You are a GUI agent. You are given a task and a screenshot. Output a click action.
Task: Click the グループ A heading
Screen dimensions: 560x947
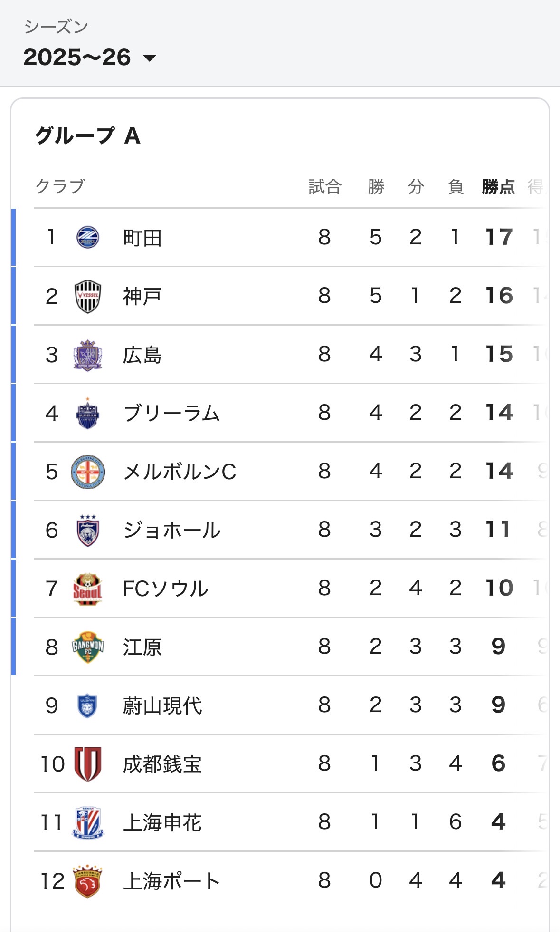click(88, 135)
